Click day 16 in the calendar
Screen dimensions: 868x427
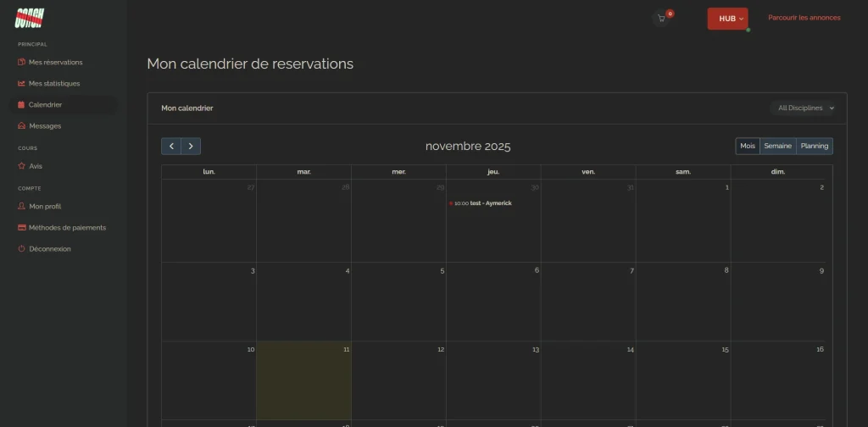pyautogui.click(x=778, y=380)
